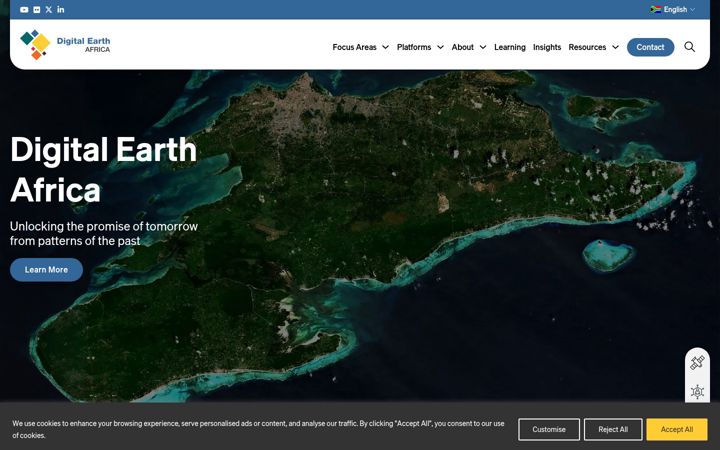
Task: Click the Contact button
Action: 650,47
